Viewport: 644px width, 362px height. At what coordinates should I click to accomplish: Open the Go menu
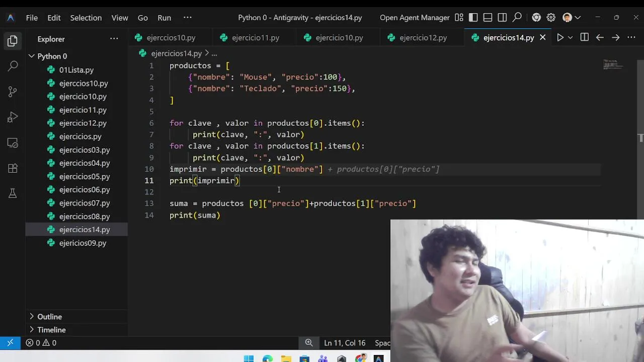click(143, 18)
